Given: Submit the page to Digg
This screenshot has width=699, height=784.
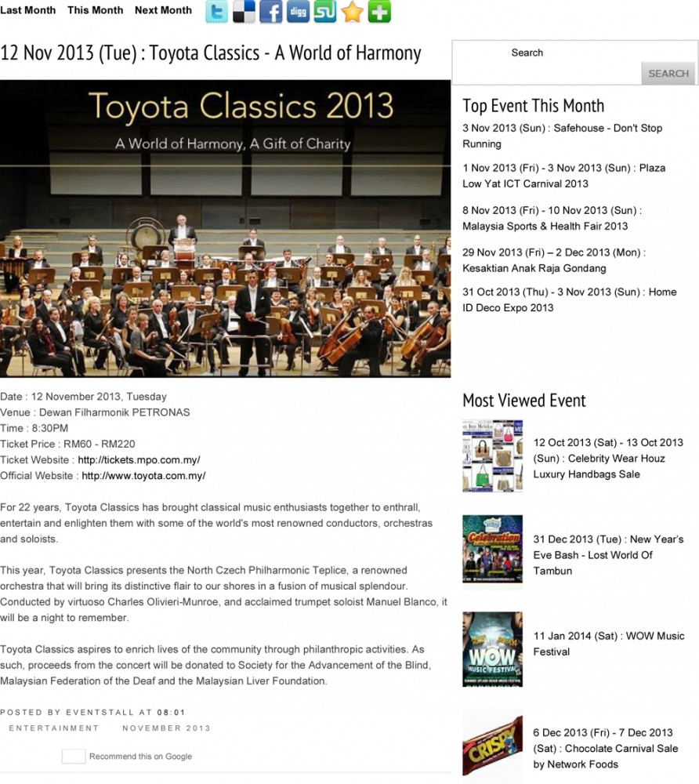Looking at the screenshot, I should 298,12.
